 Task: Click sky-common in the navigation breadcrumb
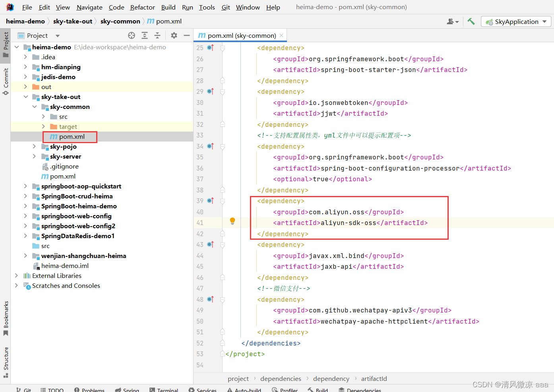tap(120, 21)
